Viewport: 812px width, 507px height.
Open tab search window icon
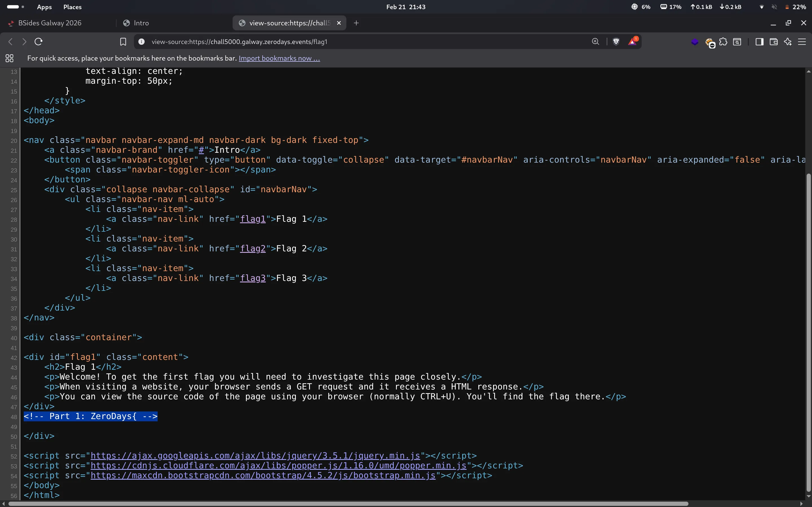tap(737, 42)
